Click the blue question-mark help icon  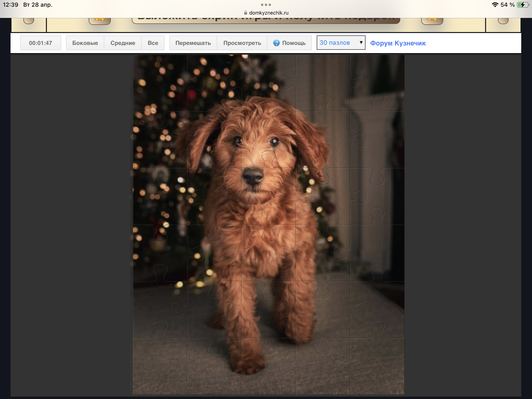point(276,43)
